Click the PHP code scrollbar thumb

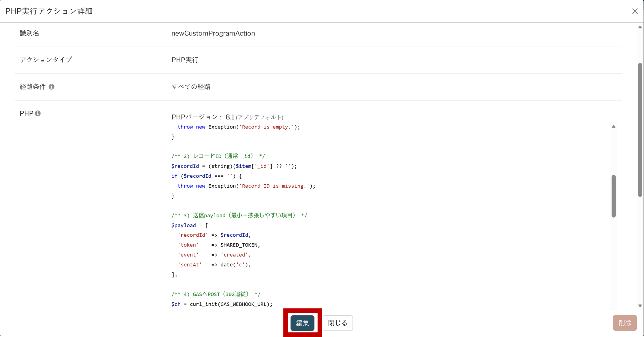[614, 196]
